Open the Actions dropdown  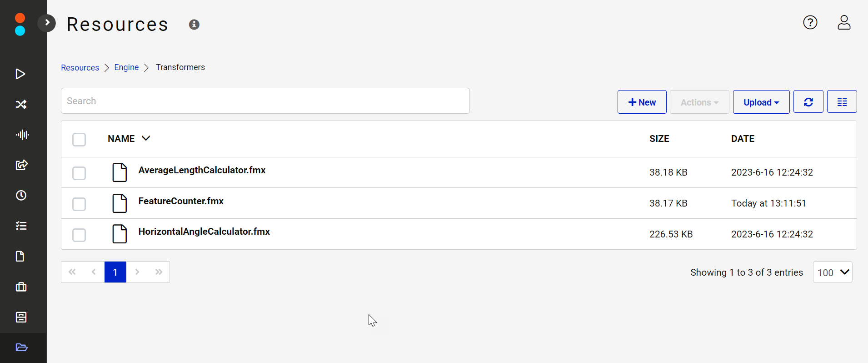[x=699, y=102]
